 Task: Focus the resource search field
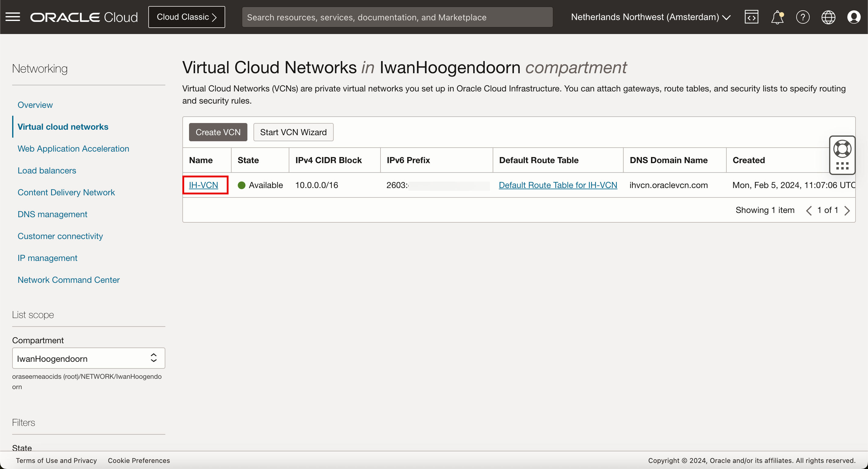coord(397,17)
